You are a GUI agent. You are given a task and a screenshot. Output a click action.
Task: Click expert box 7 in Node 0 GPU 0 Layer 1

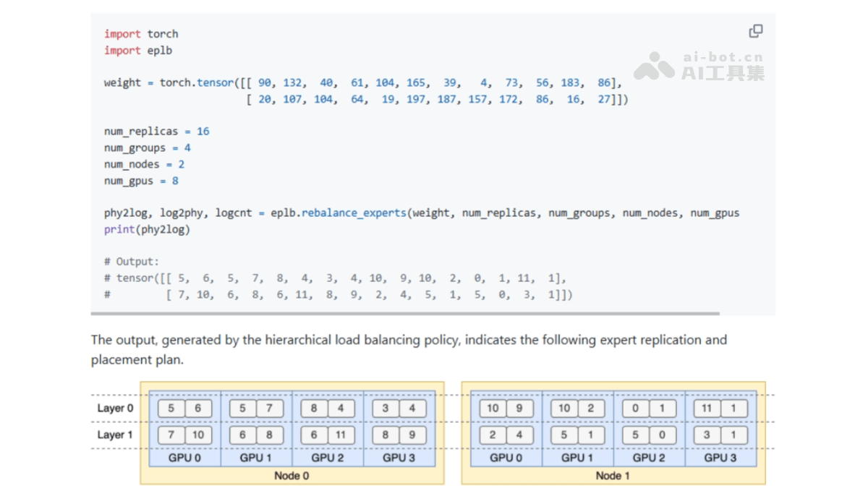tap(171, 435)
